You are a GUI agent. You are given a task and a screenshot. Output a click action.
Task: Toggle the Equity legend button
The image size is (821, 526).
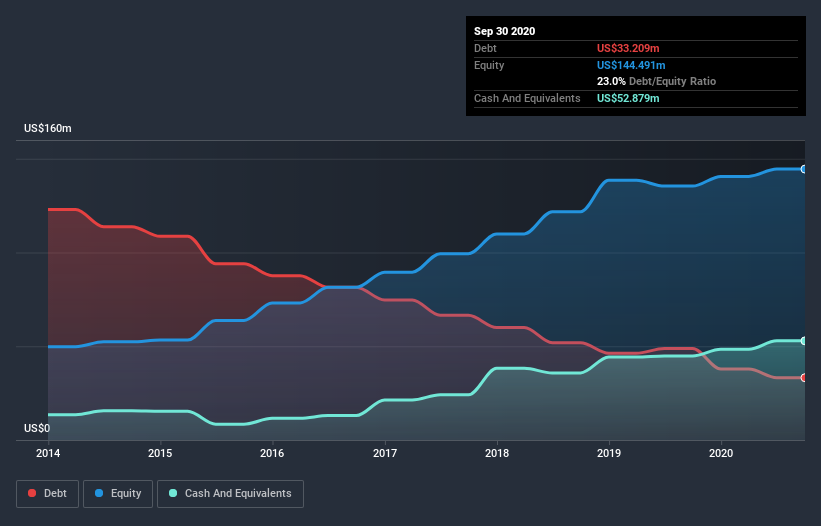(118, 494)
